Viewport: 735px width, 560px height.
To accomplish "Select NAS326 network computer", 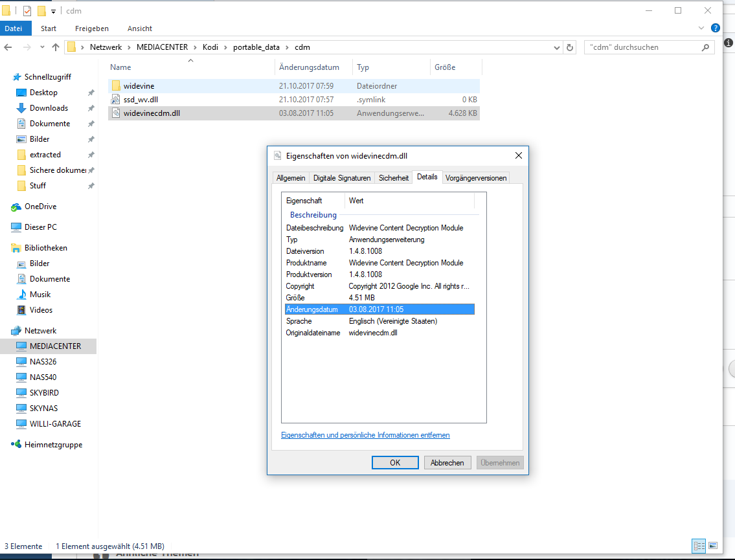I will pyautogui.click(x=43, y=362).
